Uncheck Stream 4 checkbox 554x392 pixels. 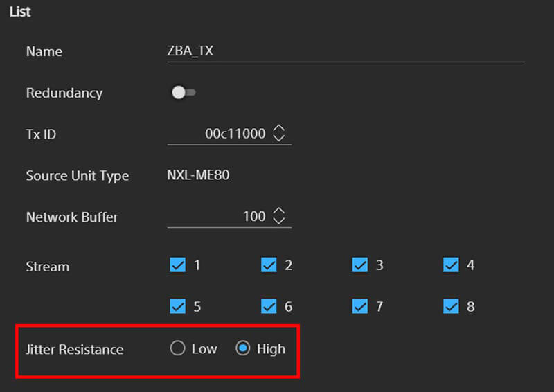pos(452,265)
